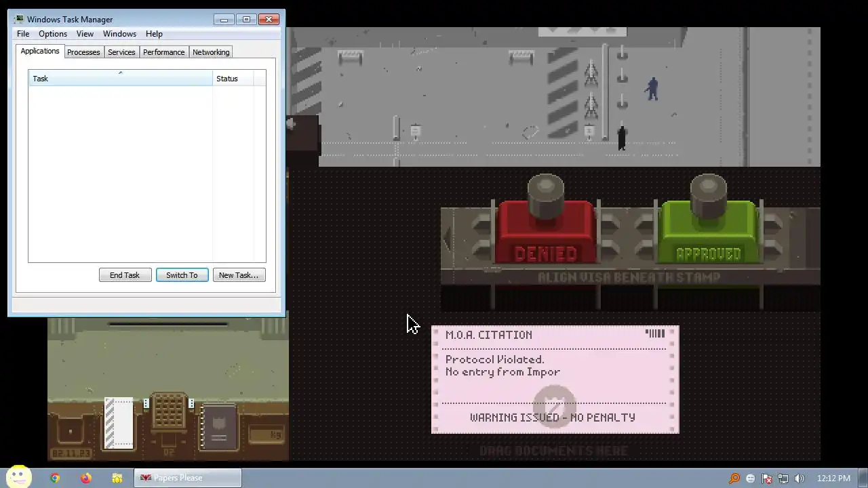Click the date display 02.11.23 on desk

pyautogui.click(x=70, y=453)
